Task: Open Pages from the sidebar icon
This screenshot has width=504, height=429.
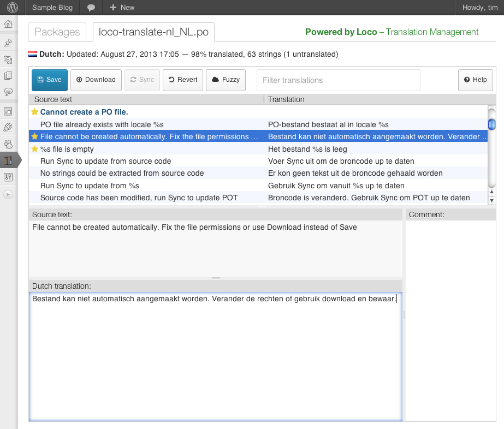Action: pyautogui.click(x=8, y=76)
